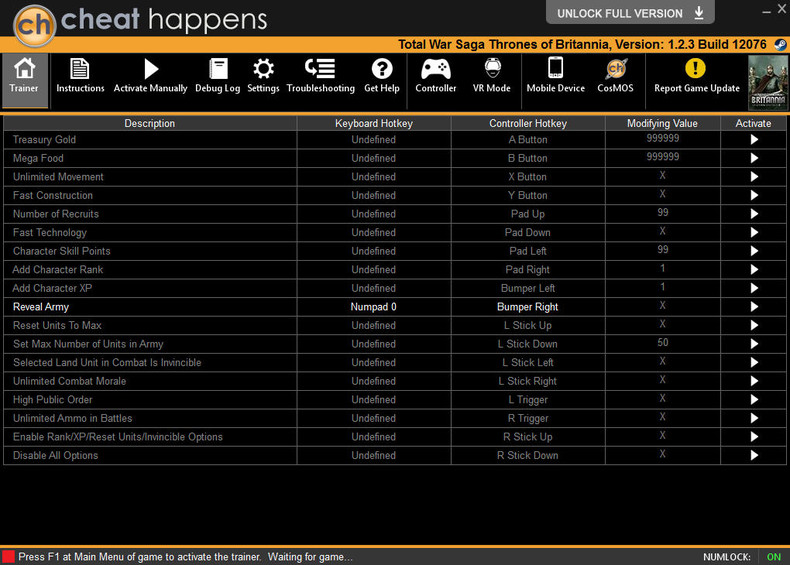Viewport: 790px width, 565px height.
Task: Open Settings gear in toolbar
Action: (263, 76)
